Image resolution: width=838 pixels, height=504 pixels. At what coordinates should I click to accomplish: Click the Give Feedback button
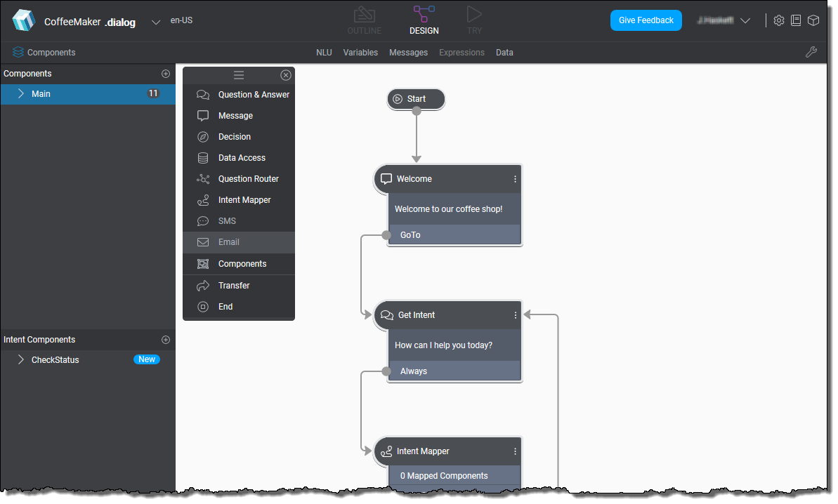click(646, 20)
